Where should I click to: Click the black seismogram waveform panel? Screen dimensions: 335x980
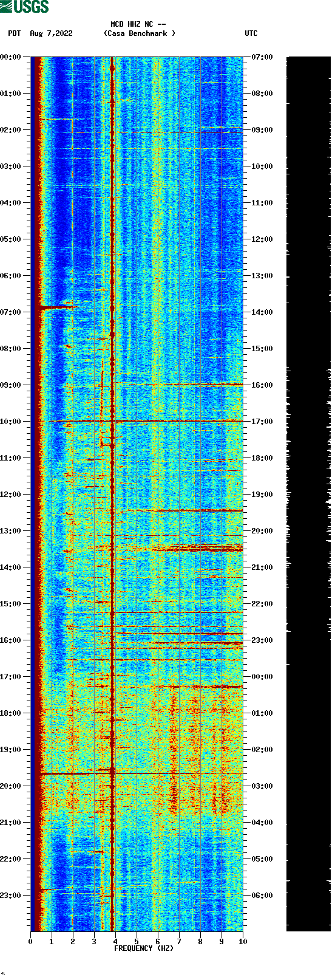308,494
